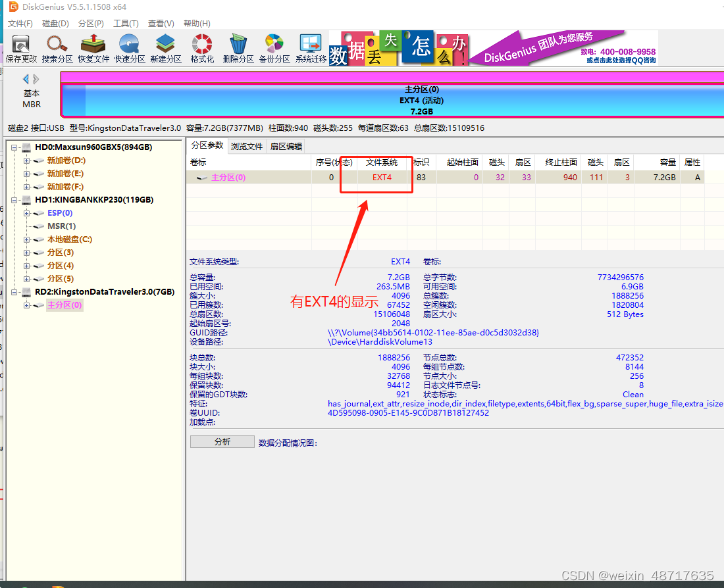Select MSR(1) partition in tree
Screen dimensions: 724x588
[61, 226]
